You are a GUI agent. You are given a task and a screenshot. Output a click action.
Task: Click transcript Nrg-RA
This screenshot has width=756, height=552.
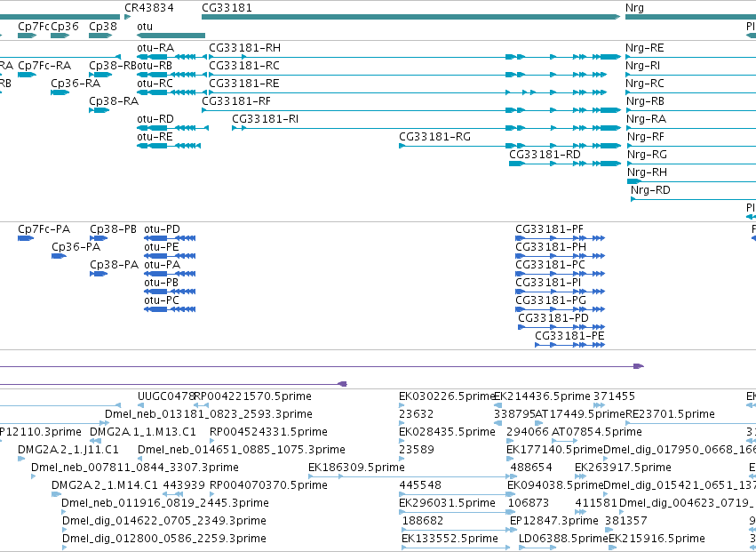click(x=646, y=119)
